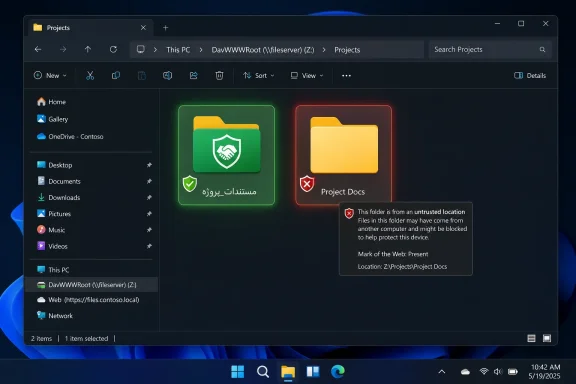Open Videos quick access folder
576x384 pixels.
pyautogui.click(x=52, y=246)
